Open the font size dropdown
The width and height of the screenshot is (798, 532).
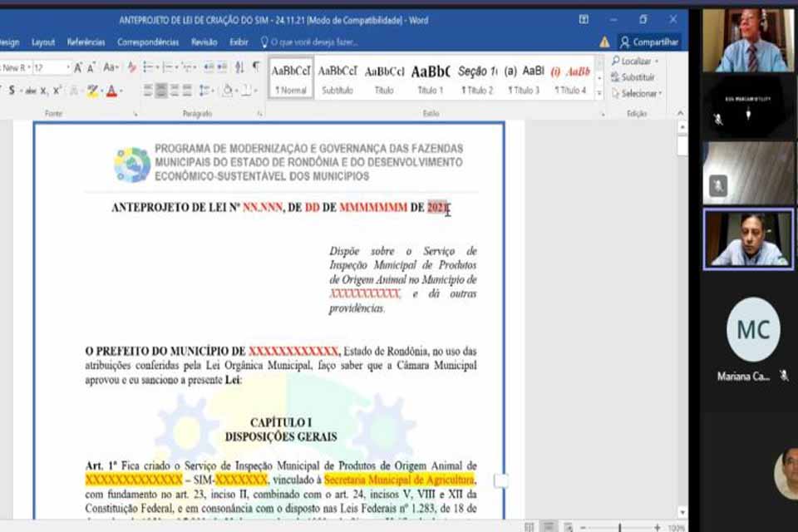(x=68, y=68)
